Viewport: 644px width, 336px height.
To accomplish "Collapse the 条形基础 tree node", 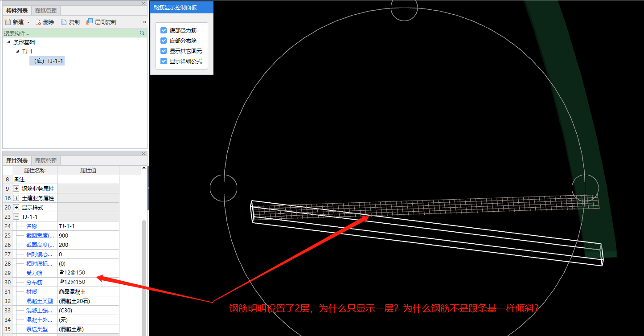I will click(8, 42).
